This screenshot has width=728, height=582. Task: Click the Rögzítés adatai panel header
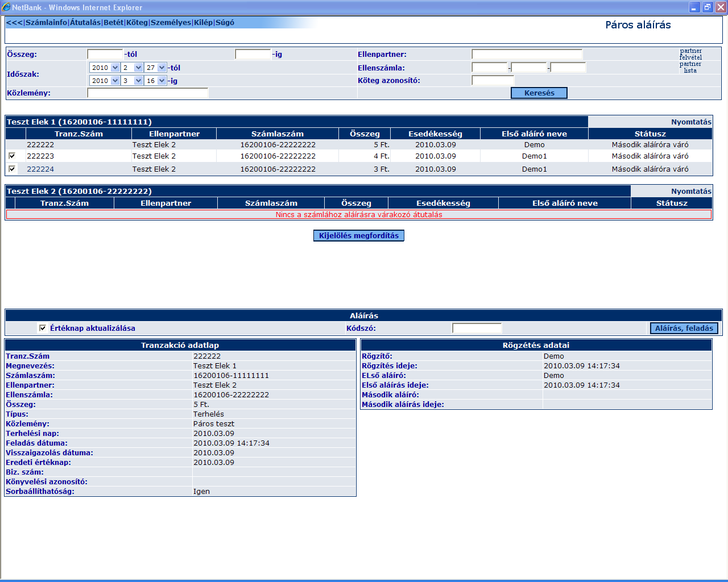point(536,345)
